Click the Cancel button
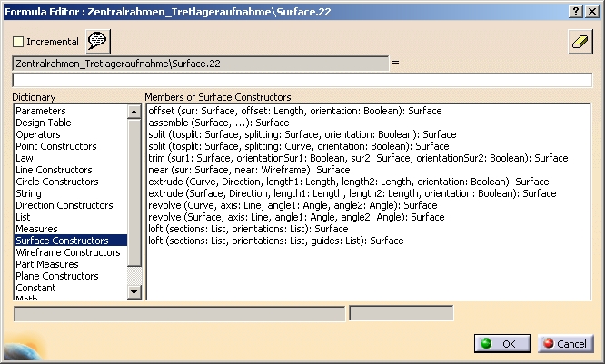The height and width of the screenshot is (364, 605). (x=565, y=343)
